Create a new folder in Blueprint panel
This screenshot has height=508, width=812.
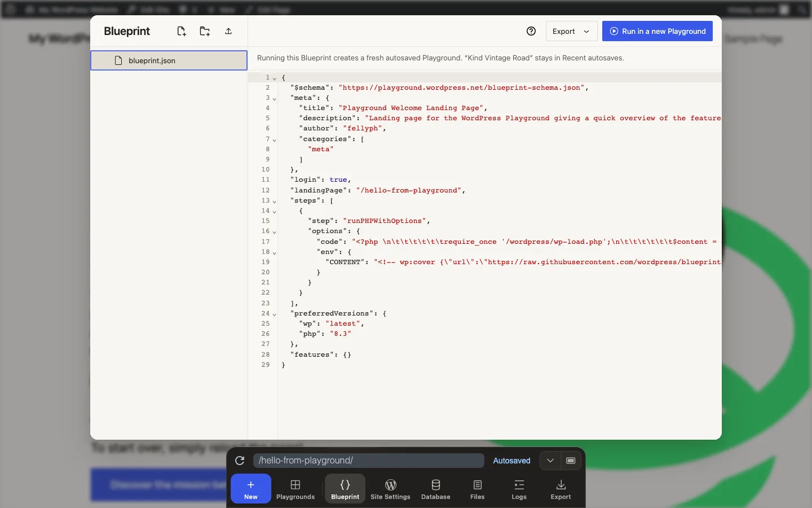(x=205, y=32)
